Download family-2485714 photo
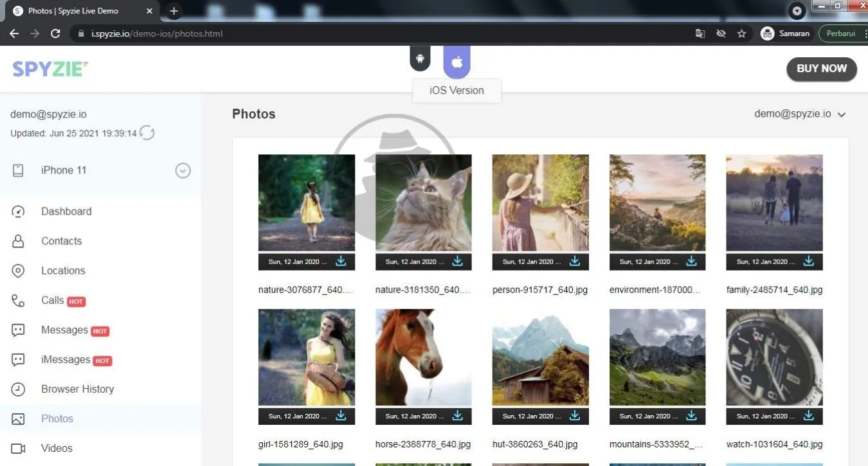Screen dimensions: 868x466 809,261
